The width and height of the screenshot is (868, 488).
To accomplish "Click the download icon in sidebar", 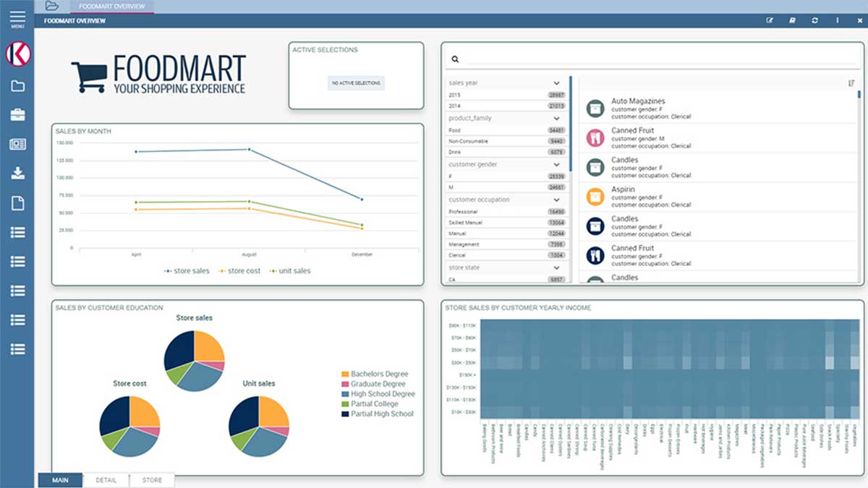I will tap(17, 174).
